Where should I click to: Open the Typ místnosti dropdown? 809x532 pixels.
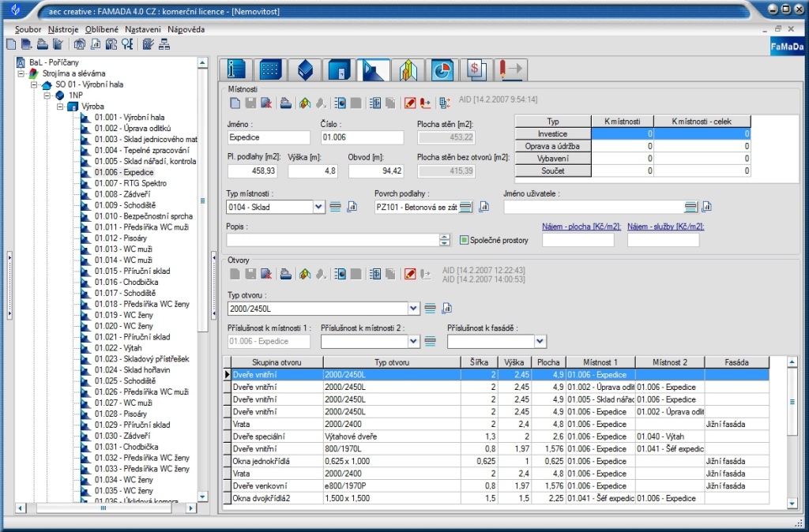tap(318, 208)
